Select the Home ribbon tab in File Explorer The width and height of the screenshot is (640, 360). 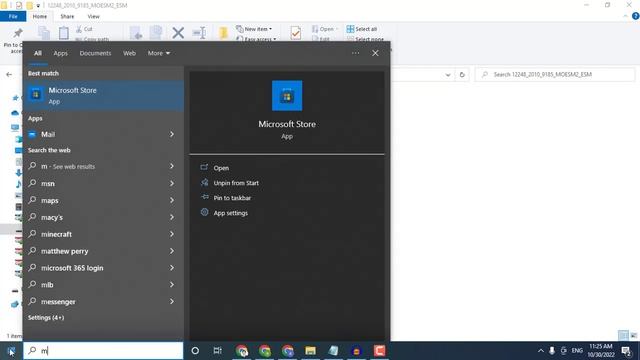[40, 16]
